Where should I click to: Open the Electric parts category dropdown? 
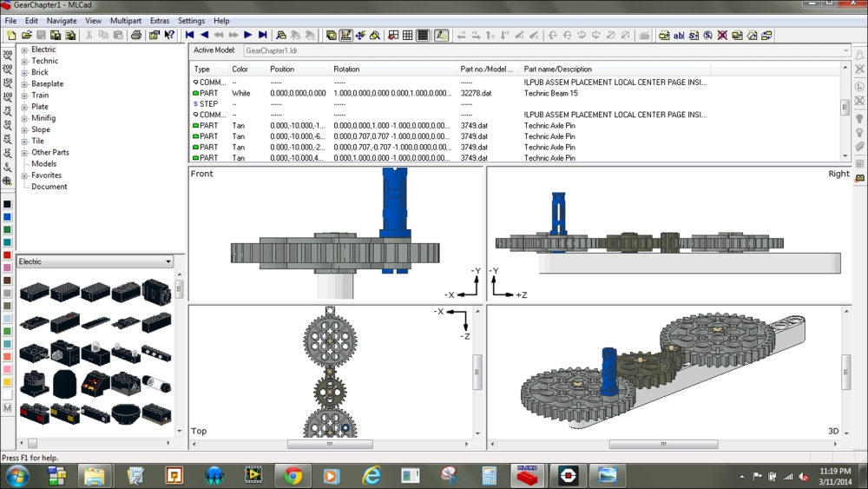[x=168, y=261]
